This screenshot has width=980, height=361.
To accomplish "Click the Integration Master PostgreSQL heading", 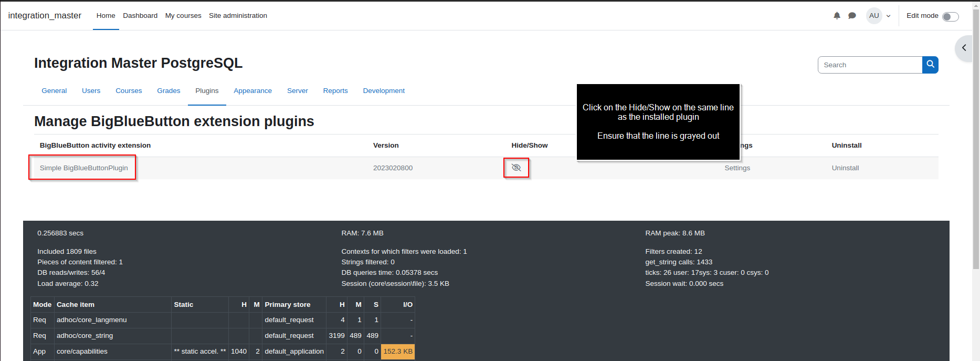I will pyautogui.click(x=138, y=63).
